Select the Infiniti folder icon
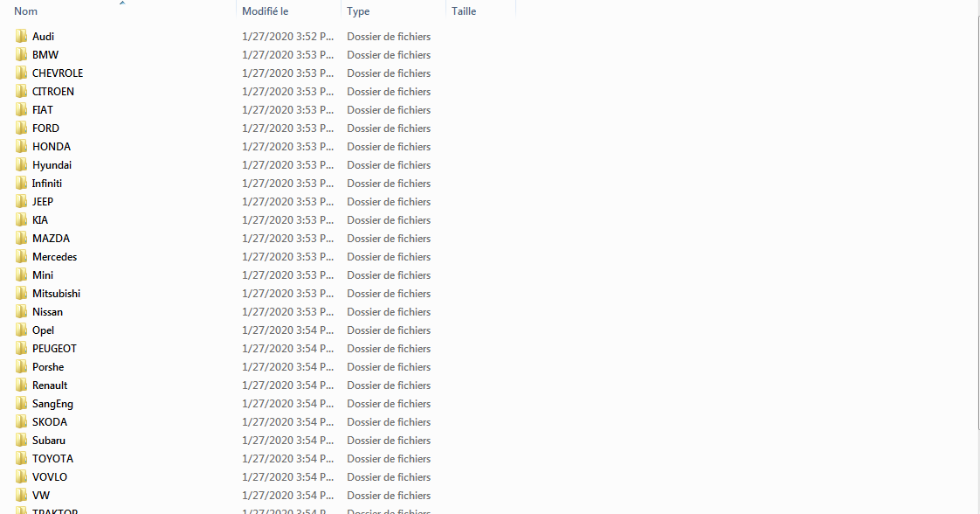Viewport: 980px width, 514px height. point(21,184)
